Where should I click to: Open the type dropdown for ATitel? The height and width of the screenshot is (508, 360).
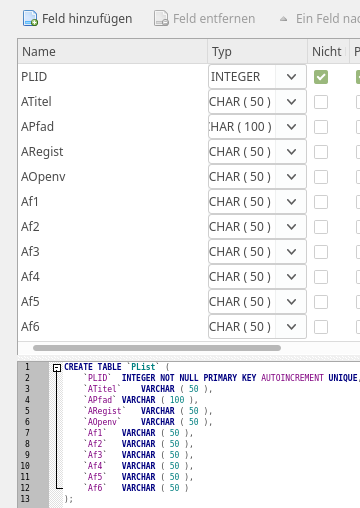(x=291, y=102)
